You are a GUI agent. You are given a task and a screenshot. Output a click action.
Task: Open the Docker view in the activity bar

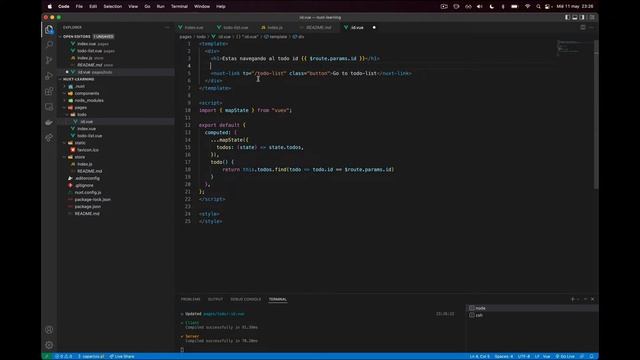(x=49, y=122)
